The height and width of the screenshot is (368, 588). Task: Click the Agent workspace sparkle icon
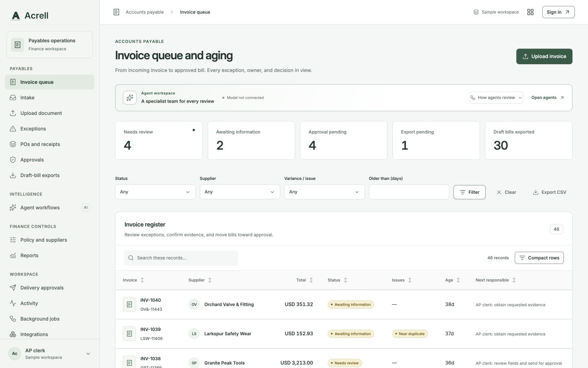tap(130, 98)
